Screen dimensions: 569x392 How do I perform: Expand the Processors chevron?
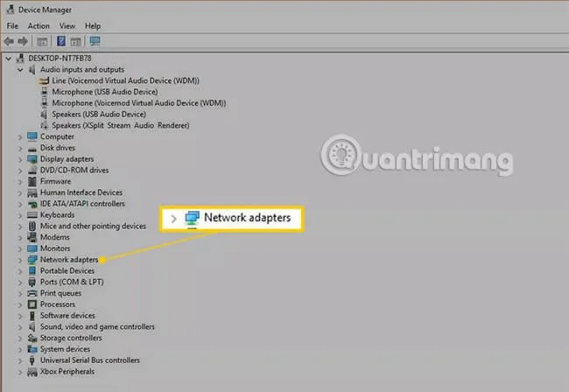pos(20,305)
